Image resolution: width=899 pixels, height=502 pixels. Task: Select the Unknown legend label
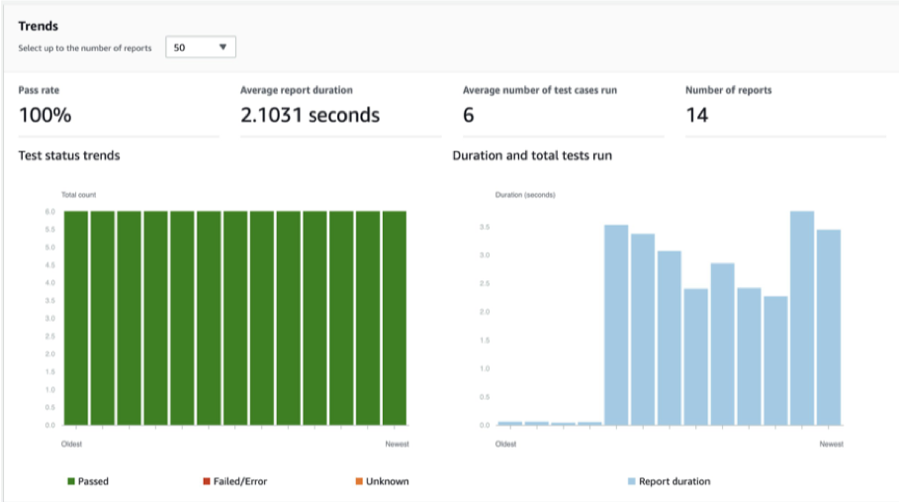point(388,481)
